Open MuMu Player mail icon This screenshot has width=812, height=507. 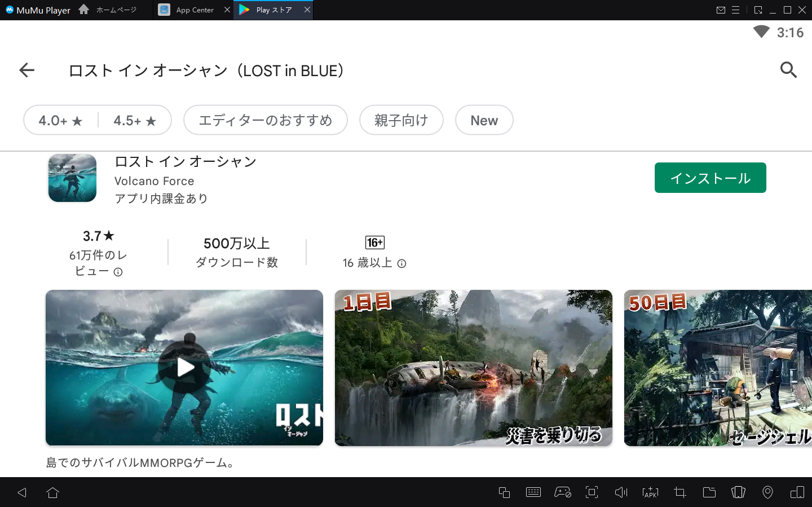point(721,10)
